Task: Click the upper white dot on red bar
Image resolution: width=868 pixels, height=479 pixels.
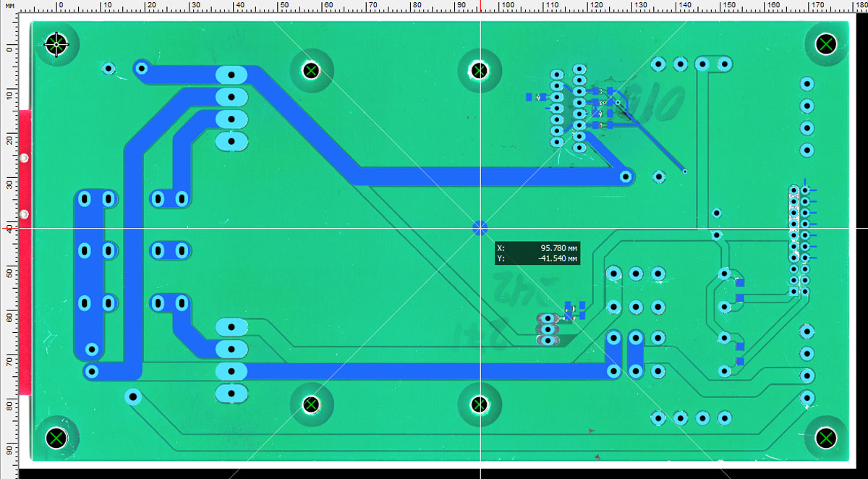Action: pyautogui.click(x=24, y=158)
